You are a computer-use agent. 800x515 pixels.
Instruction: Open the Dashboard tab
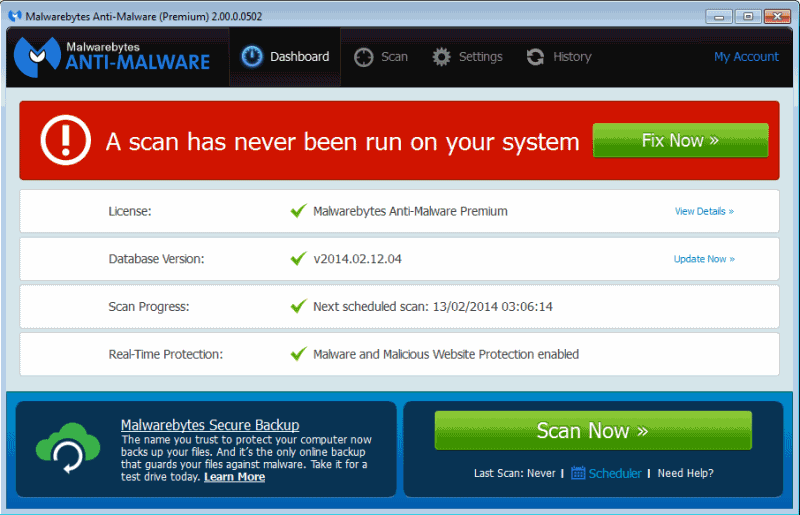click(x=285, y=57)
